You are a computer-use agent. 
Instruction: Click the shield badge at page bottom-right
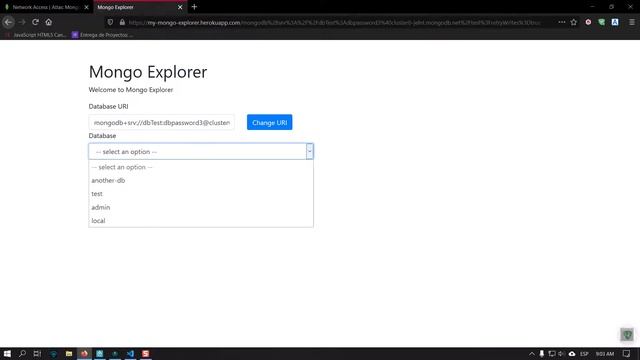pos(627,335)
